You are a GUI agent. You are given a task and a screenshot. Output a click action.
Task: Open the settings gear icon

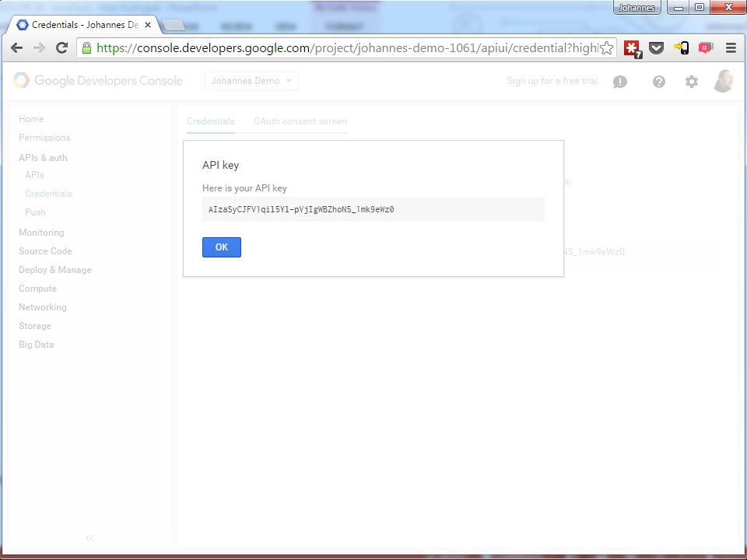(x=692, y=82)
